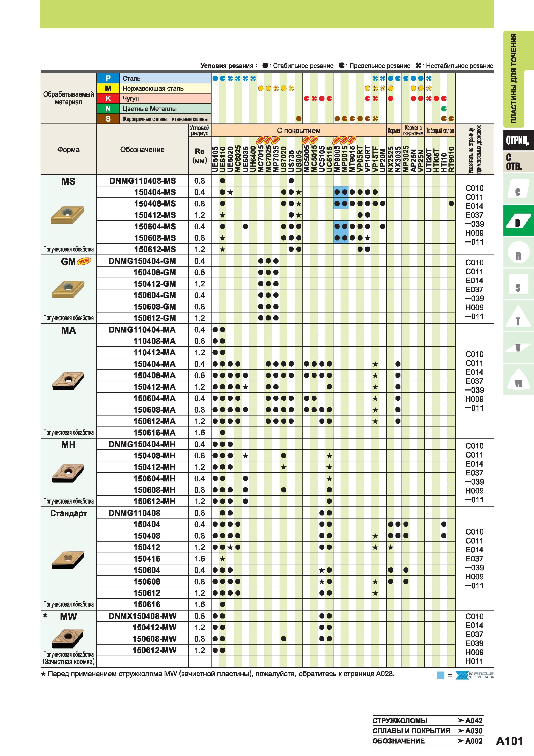Viewport: 534px width, 756px height.
Task: Click the Miracle Sigma logo
Action: click(x=475, y=675)
